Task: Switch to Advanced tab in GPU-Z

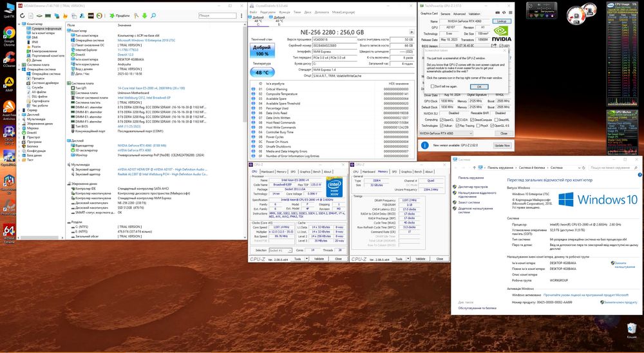Action: 460,14
